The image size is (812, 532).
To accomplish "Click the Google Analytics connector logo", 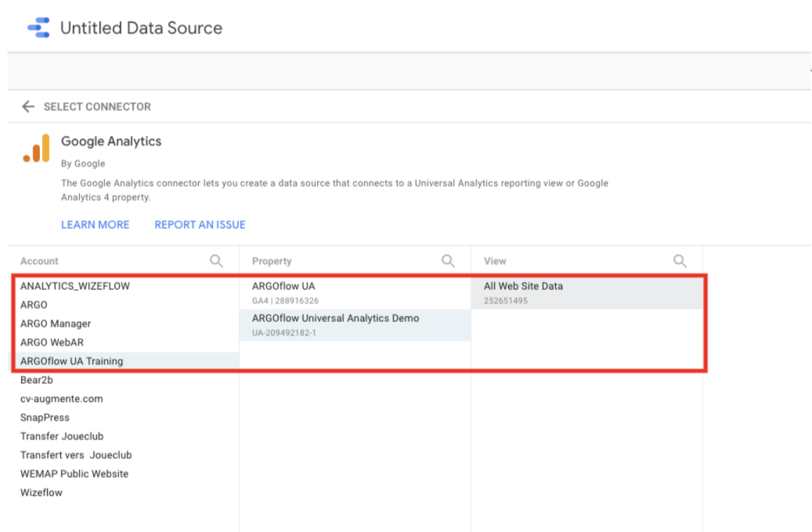I will (36, 148).
